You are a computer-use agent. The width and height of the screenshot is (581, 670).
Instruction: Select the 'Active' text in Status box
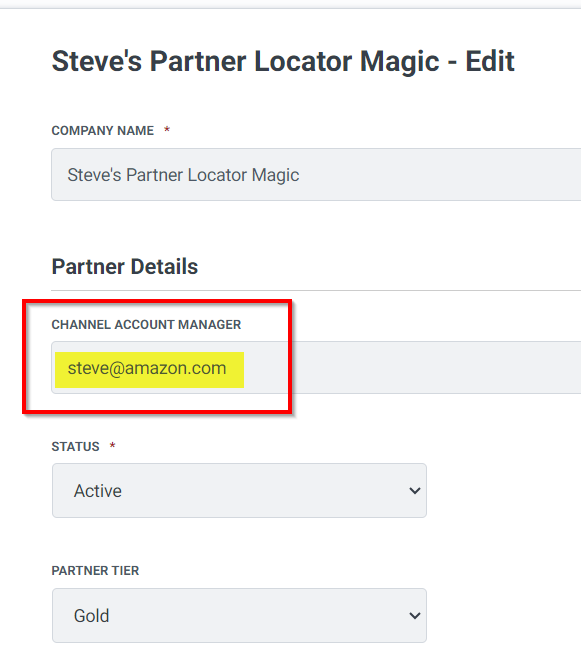click(x=98, y=491)
